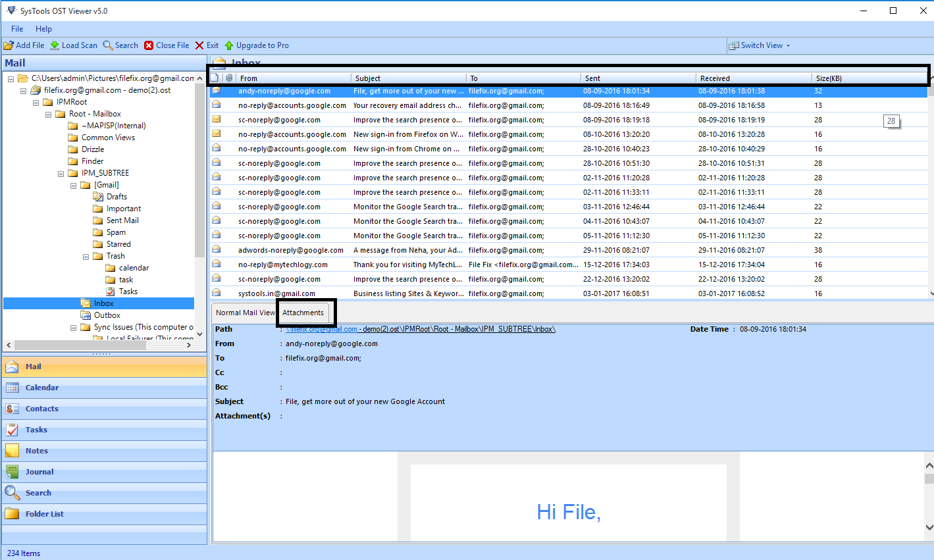Collapse the Sync Issues folder node
The width and height of the screenshot is (934, 560).
(74, 328)
